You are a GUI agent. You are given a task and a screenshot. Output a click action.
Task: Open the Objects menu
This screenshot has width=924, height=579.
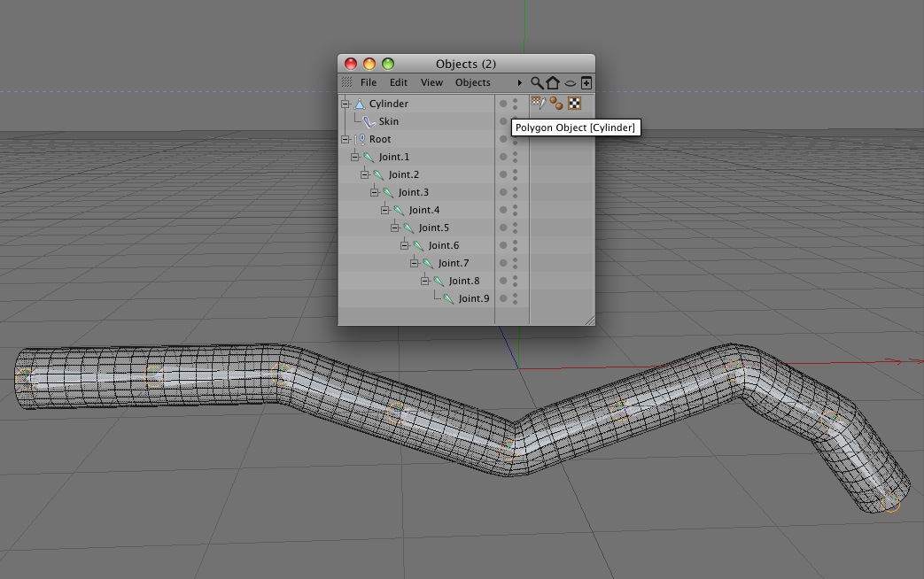pyautogui.click(x=472, y=82)
